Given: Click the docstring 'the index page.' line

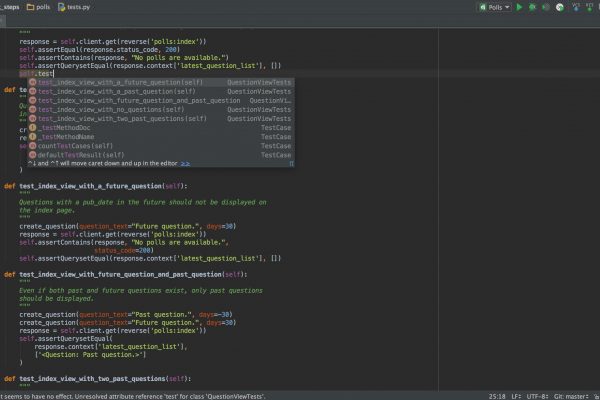Looking at the screenshot, I should (46, 210).
